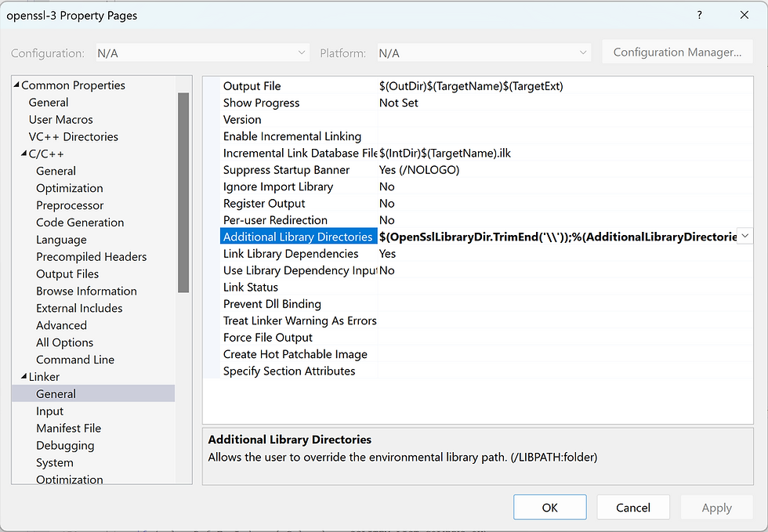
Task: Collapse the C/C++ tree node arrow
Action: click(x=24, y=154)
